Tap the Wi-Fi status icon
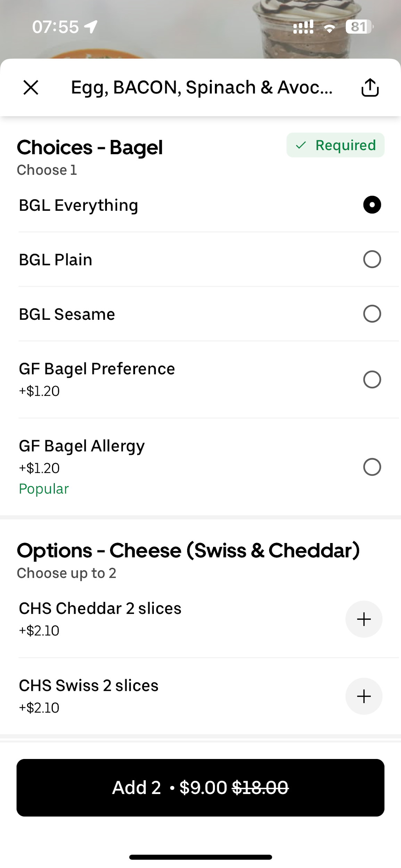Screen dimensions: 401x868 click(x=329, y=27)
